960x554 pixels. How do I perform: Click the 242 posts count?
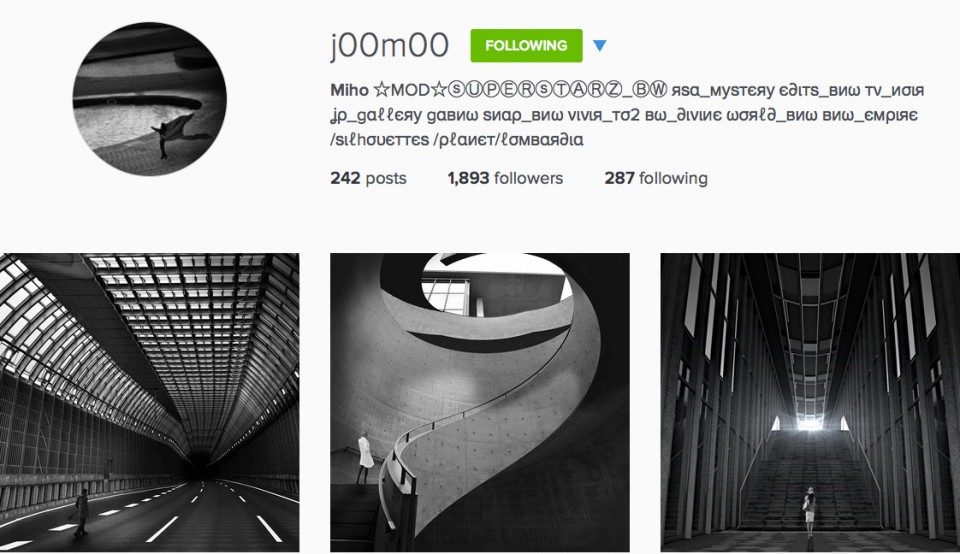[x=369, y=178]
